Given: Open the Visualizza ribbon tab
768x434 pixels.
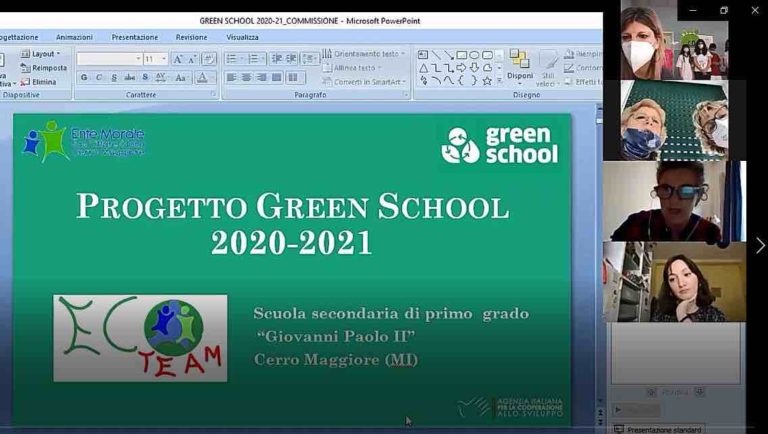Looking at the screenshot, I should click(x=242, y=37).
